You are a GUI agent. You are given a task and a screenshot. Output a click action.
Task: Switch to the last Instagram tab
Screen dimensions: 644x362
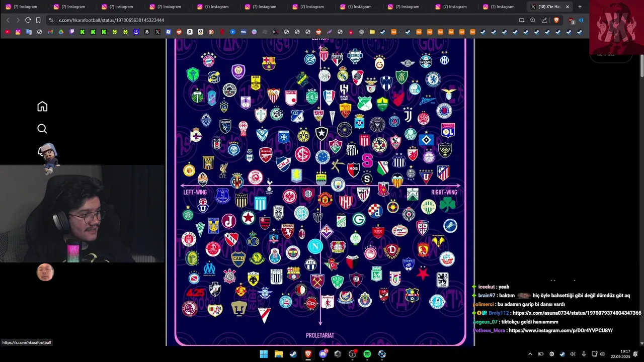(502, 7)
